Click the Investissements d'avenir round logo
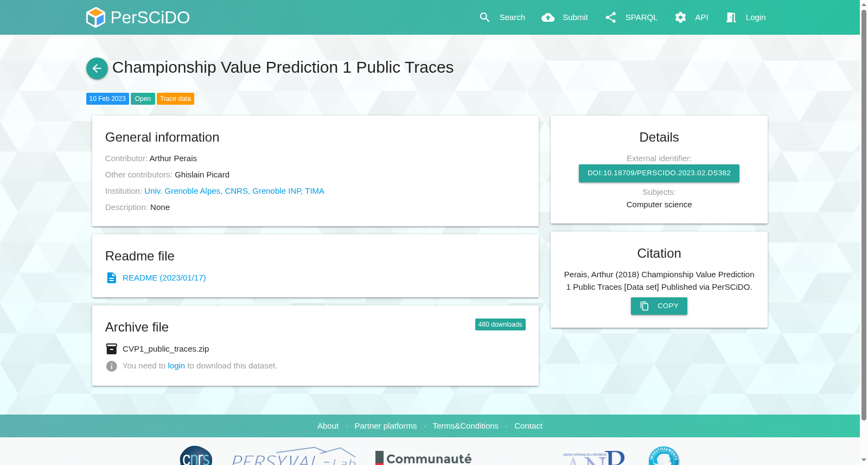This screenshot has height=465, width=868. [664, 456]
